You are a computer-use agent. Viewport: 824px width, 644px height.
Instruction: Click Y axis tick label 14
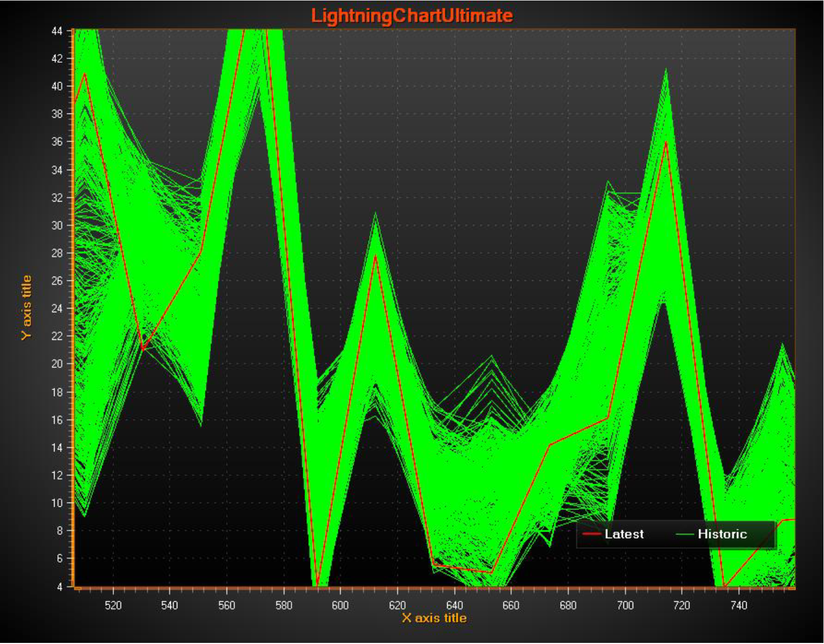pyautogui.click(x=57, y=447)
